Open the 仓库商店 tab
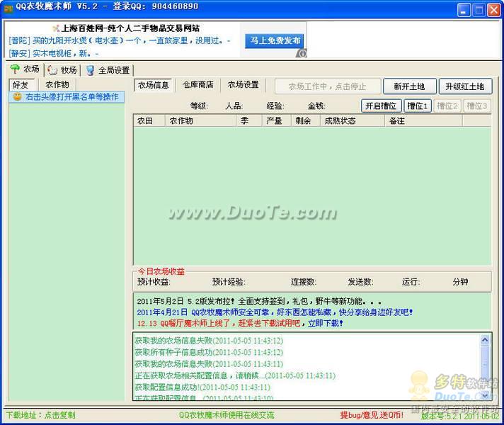This screenshot has height=425, width=504. tap(197, 84)
